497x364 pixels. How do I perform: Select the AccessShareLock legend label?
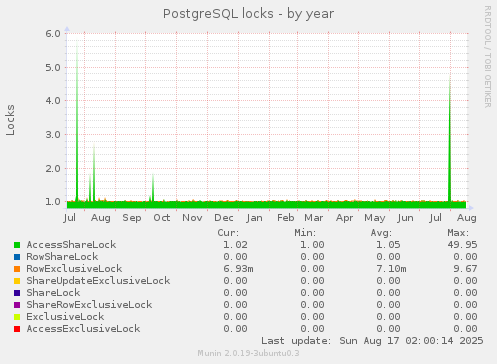[71, 245]
